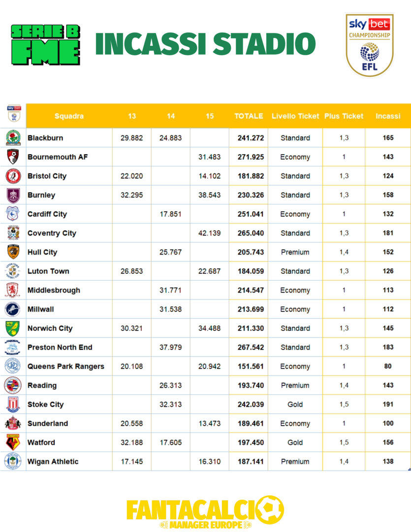Image resolution: width=411 pixels, height=532 pixels.
Task: Select the Incassi column header
Action: click(x=388, y=116)
